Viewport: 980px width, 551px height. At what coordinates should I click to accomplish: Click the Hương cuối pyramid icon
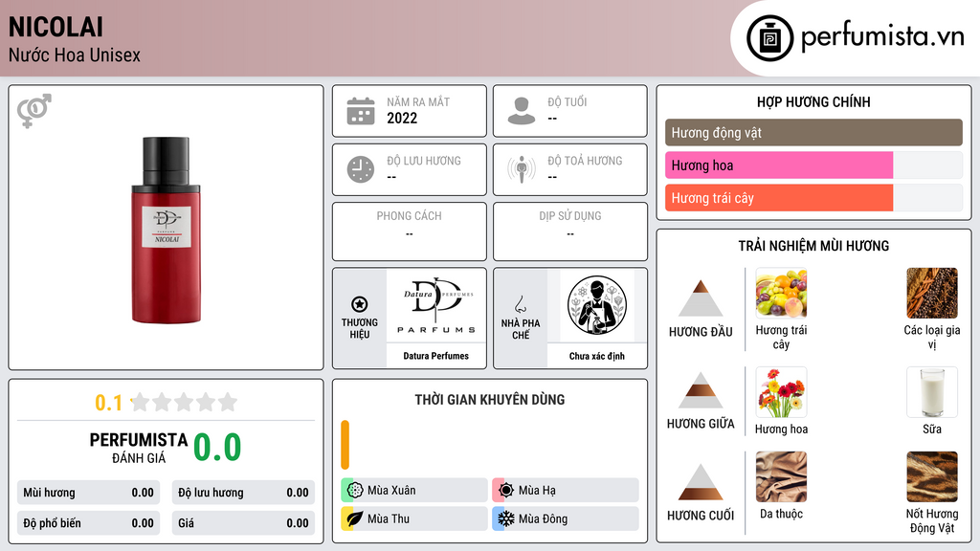coord(701,482)
